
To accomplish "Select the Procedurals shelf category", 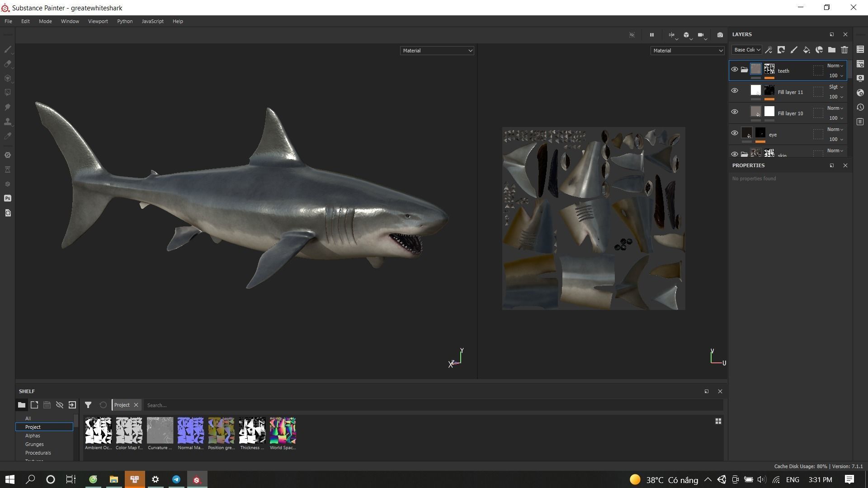I will point(38,453).
